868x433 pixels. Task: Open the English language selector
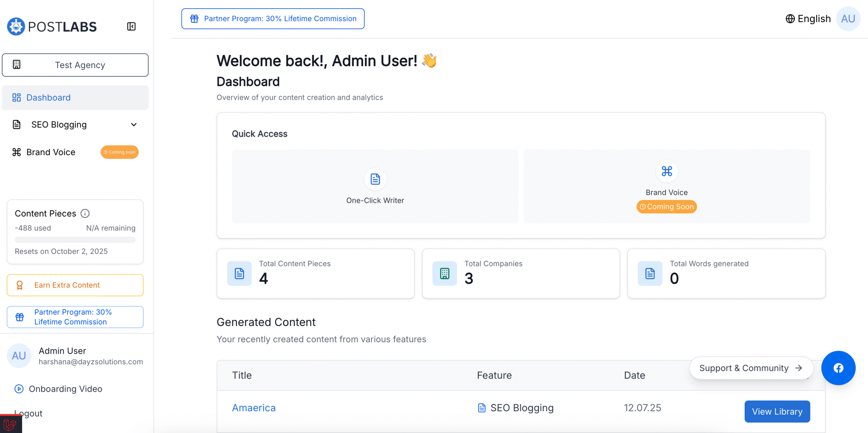coord(808,19)
